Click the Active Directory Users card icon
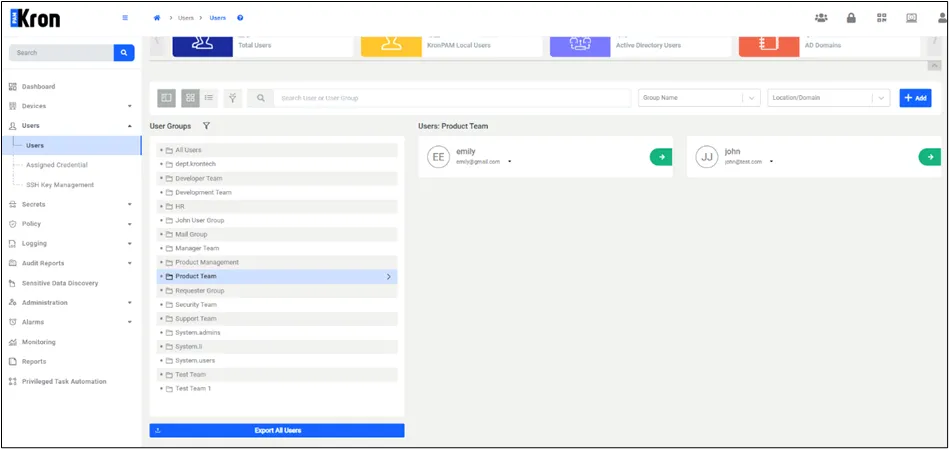Viewport: 949px width, 449px height. click(580, 46)
